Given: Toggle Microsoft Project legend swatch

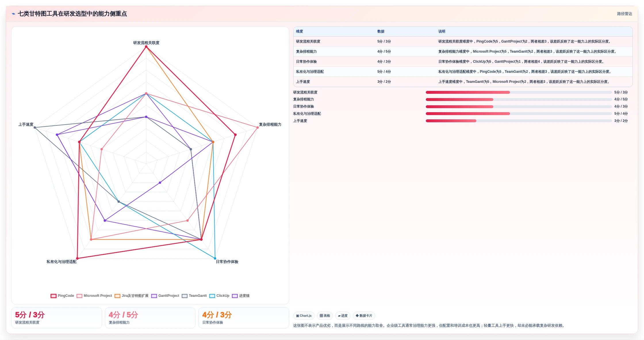Looking at the screenshot, I should click(x=79, y=296).
